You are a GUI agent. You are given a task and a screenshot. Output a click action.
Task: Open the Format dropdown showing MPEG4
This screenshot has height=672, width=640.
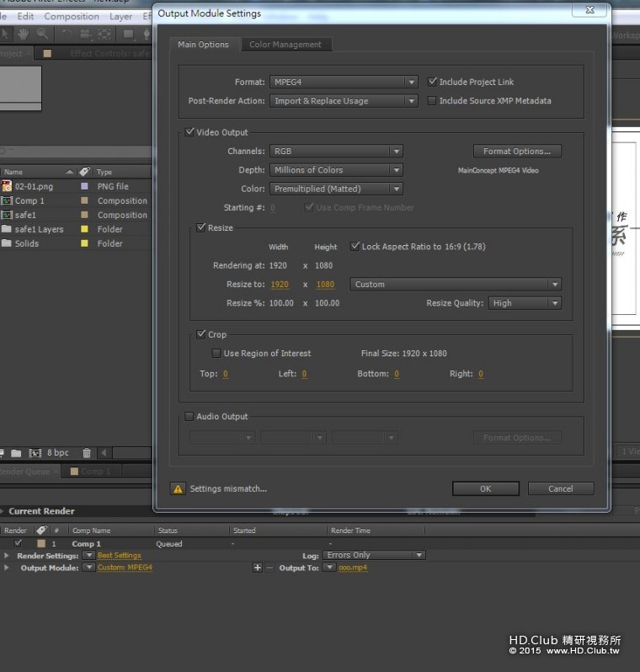point(344,83)
